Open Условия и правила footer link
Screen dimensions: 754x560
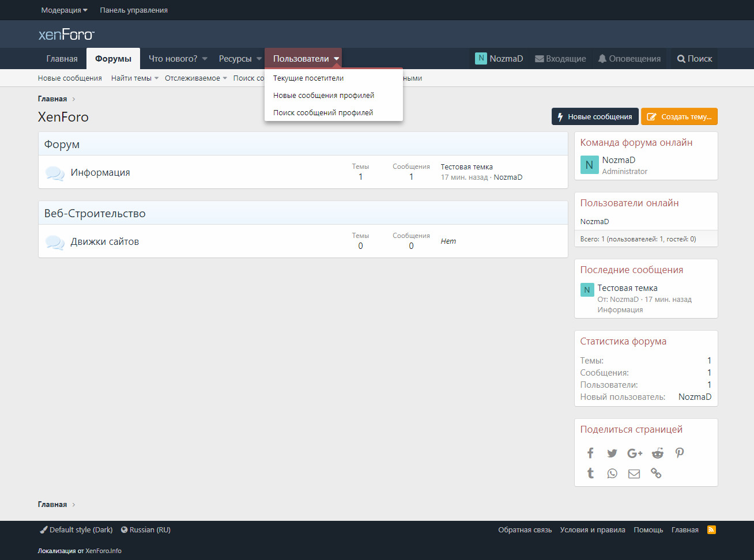tap(593, 530)
